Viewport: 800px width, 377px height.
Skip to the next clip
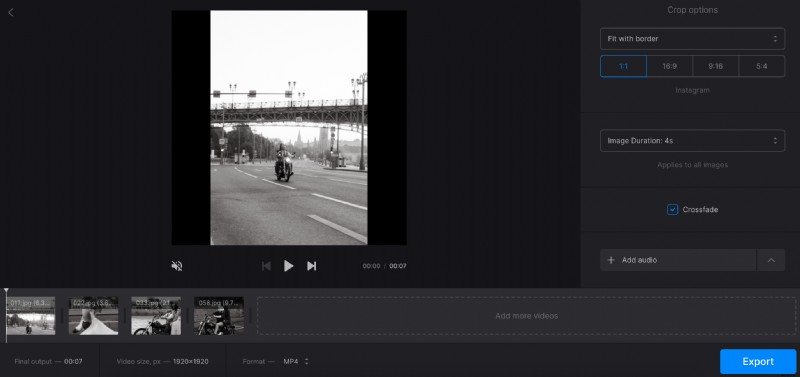tap(311, 266)
